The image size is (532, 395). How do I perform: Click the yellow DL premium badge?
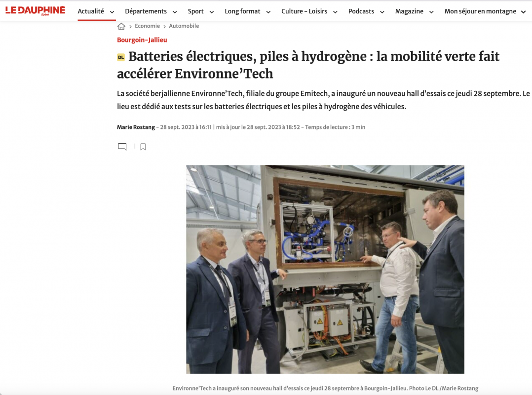coord(121,57)
